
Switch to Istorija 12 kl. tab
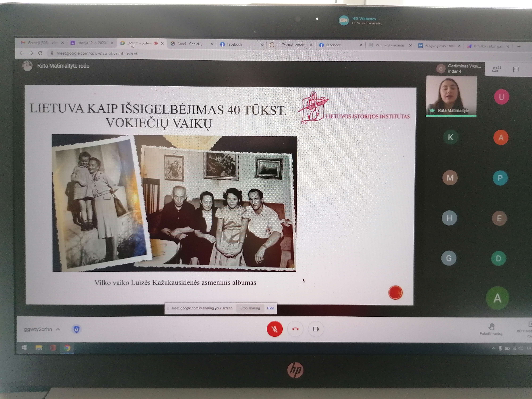pos(92,43)
